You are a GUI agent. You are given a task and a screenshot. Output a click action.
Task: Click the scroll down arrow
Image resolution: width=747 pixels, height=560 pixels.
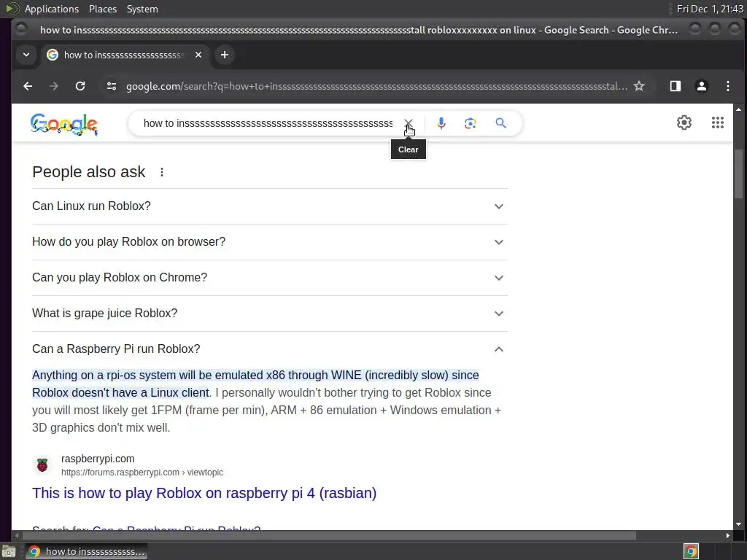coord(738,524)
